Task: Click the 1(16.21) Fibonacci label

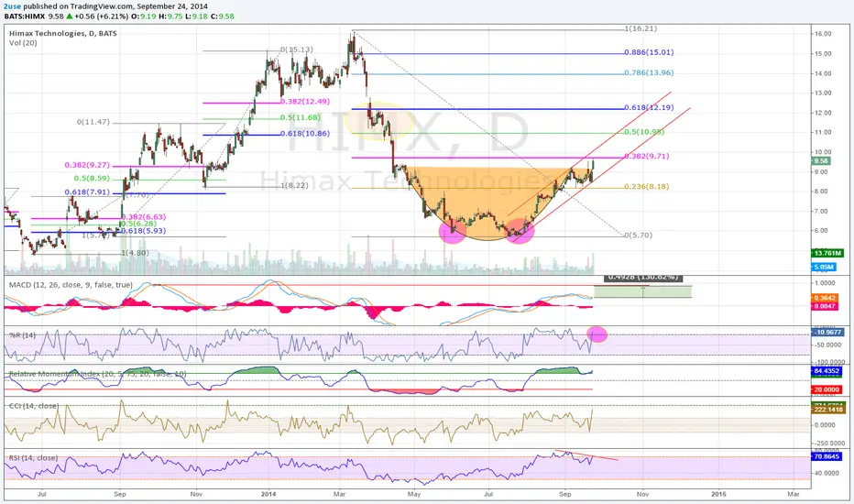Action: [640, 28]
